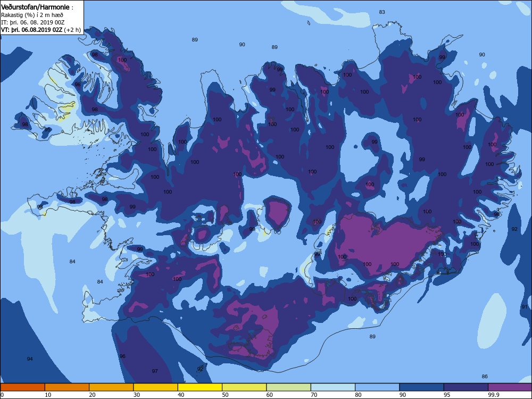This screenshot has width=532, height=399.
Task: Click the title text 'Veðurstofan/Harmonie'
Action: pos(35,7)
